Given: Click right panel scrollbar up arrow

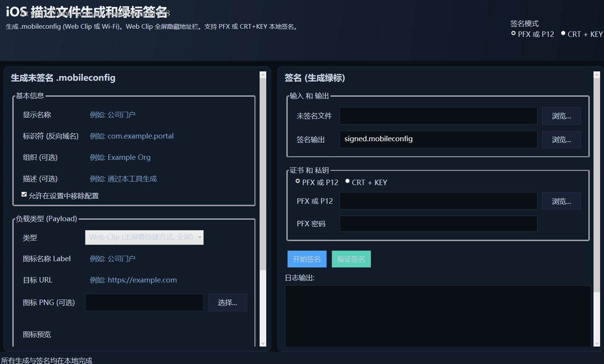Looking at the screenshot, I should (597, 75).
